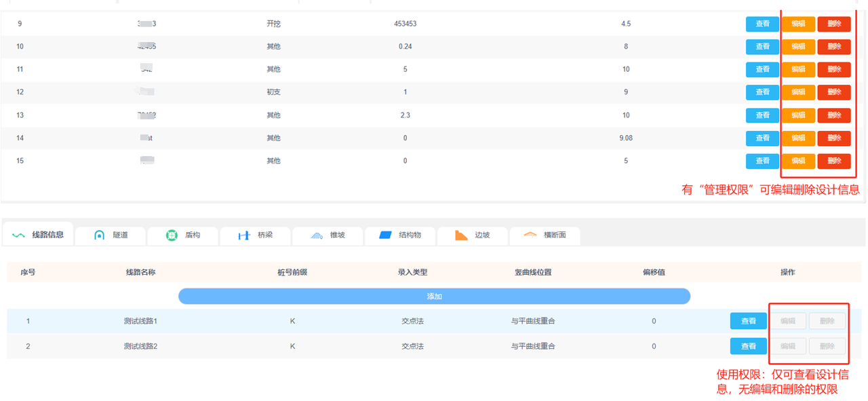This screenshot has height=401, width=868.
Task: Click the 线路名称 column header
Action: tap(140, 272)
